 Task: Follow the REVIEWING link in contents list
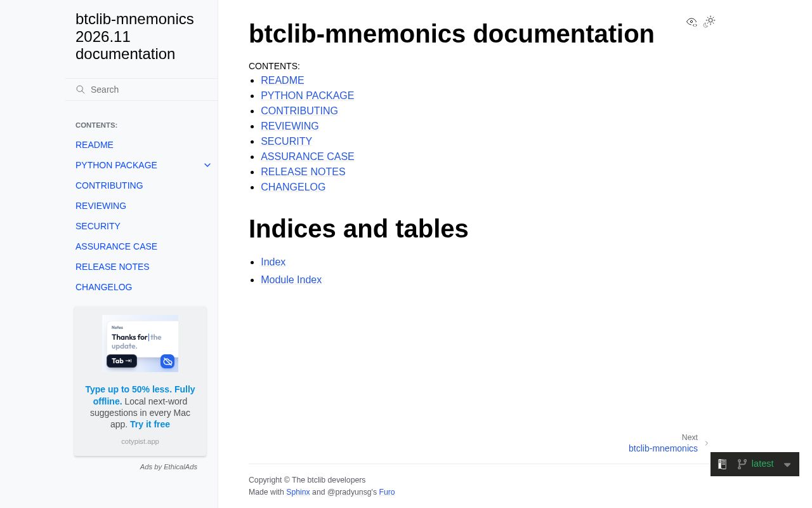[x=290, y=126]
